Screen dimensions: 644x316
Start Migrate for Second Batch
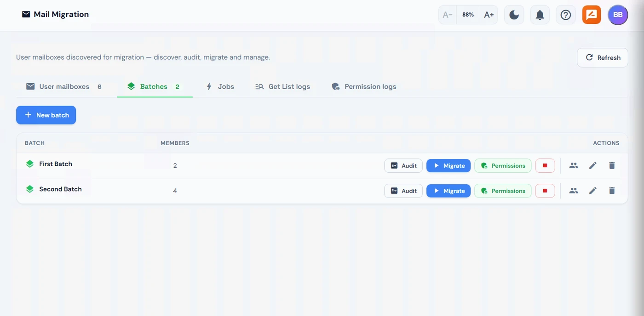448,191
